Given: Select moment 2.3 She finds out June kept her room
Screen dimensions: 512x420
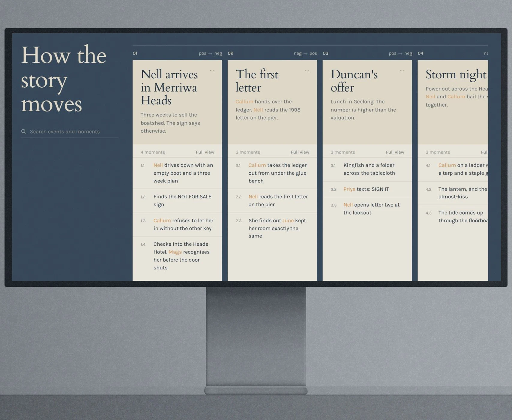Looking at the screenshot, I should click(272, 228).
